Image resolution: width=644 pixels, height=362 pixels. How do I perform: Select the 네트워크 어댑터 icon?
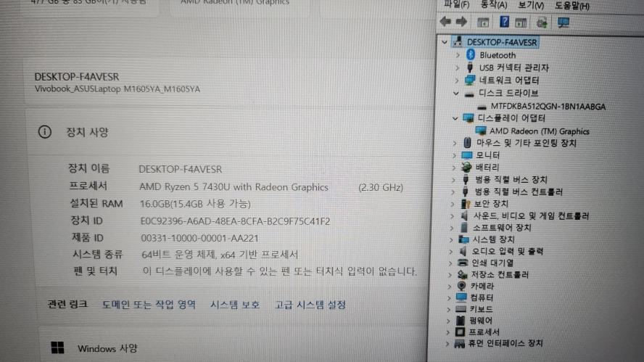click(470, 80)
